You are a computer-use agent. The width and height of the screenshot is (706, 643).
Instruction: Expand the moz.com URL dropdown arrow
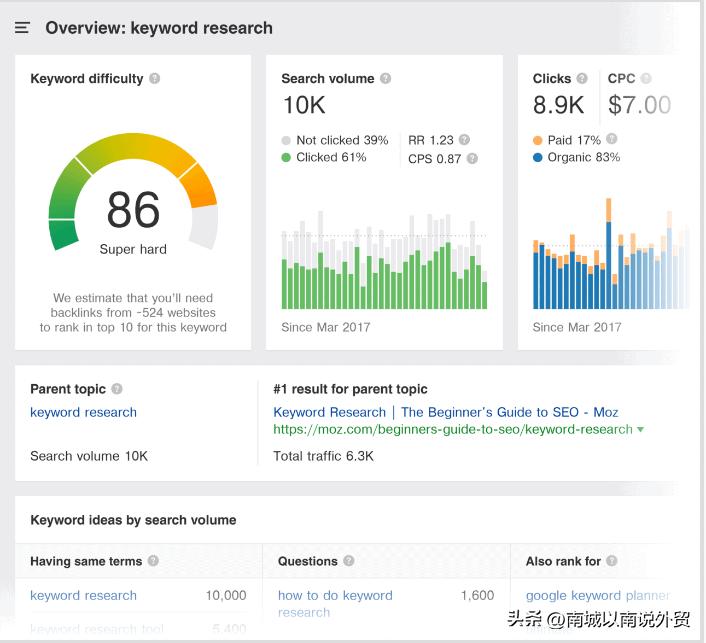[x=641, y=430]
